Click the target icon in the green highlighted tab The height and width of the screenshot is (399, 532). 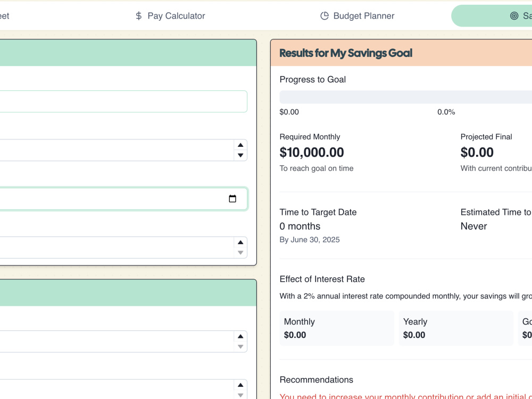[x=514, y=16]
